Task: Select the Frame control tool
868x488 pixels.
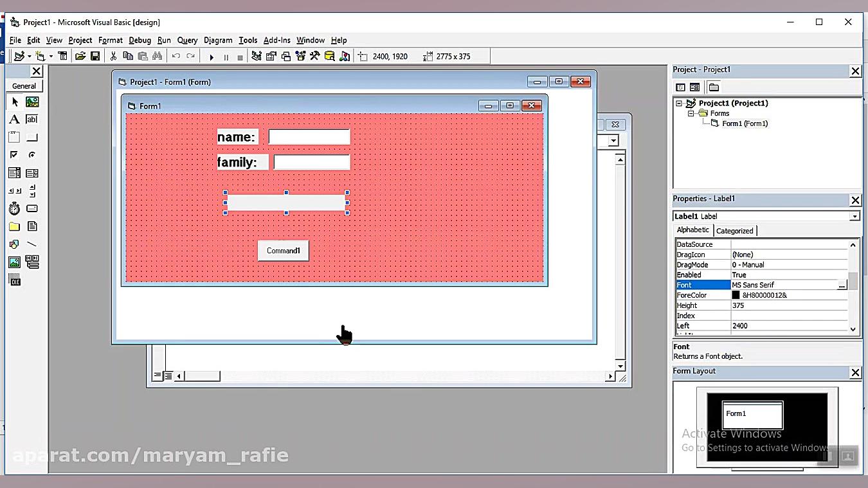Action: [x=14, y=137]
